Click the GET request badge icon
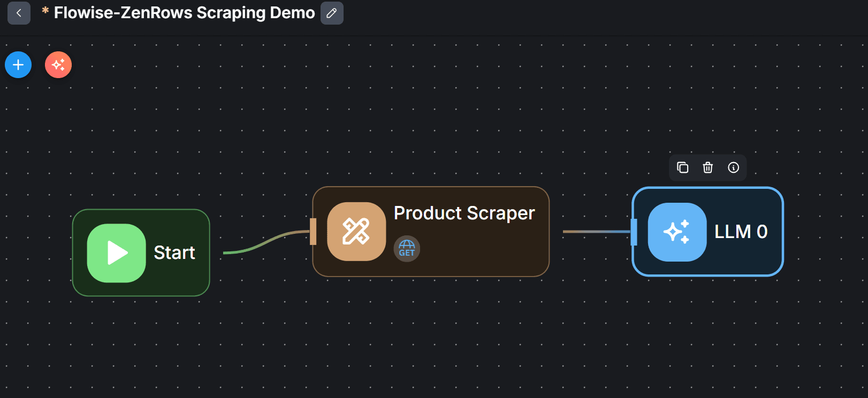The width and height of the screenshot is (868, 398). [407, 249]
